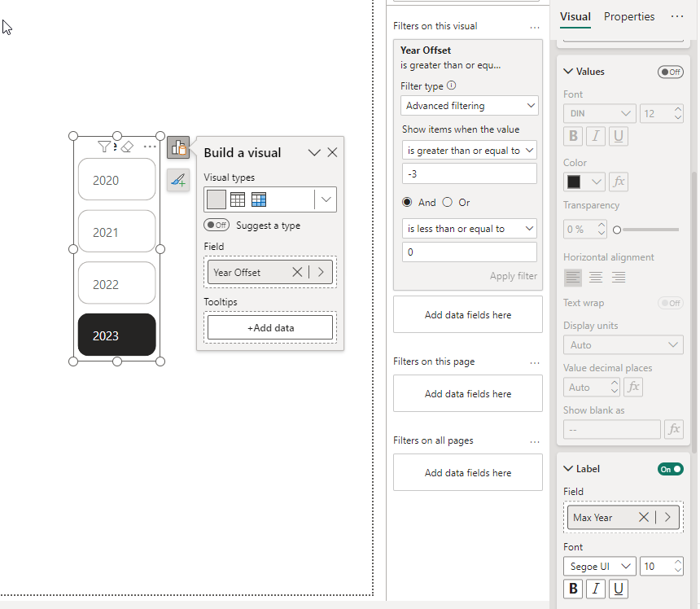This screenshot has width=700, height=609.
Task: Click all-pages Add data fields here box
Action: click(x=468, y=472)
